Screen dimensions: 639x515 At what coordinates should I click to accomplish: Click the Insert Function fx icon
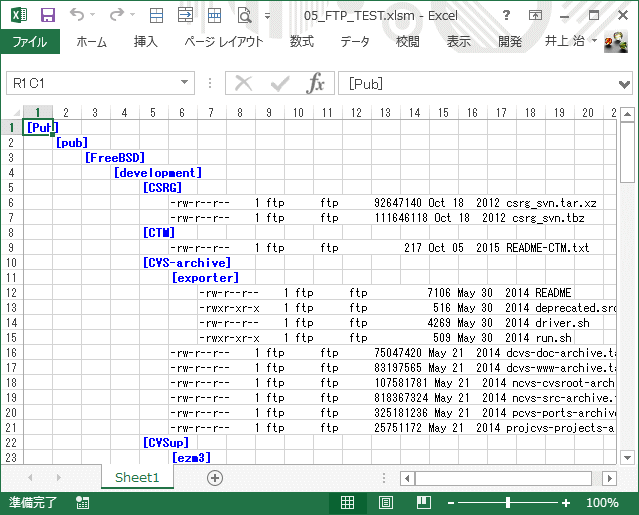click(316, 84)
